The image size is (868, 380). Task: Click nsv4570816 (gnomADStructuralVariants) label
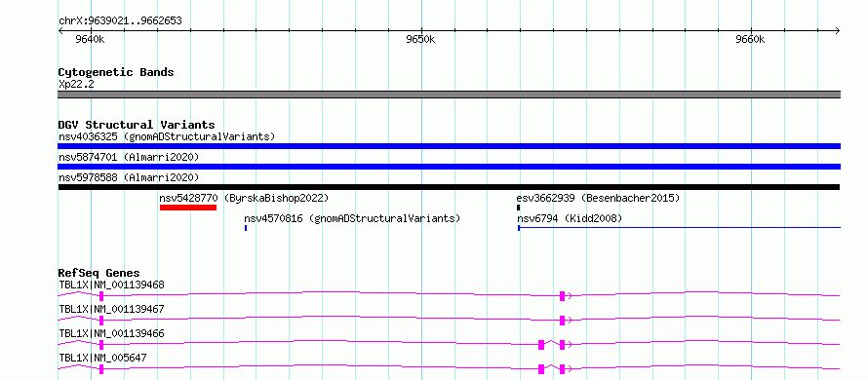click(352, 218)
